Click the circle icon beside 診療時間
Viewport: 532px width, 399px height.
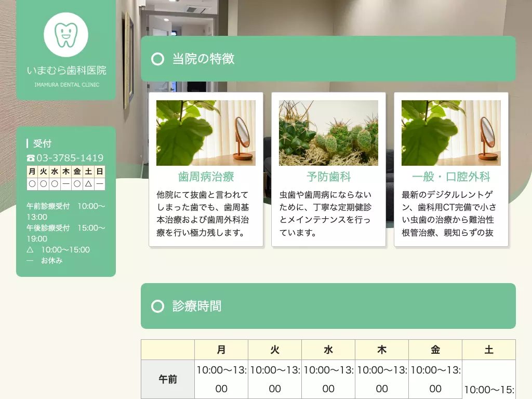[x=157, y=306]
